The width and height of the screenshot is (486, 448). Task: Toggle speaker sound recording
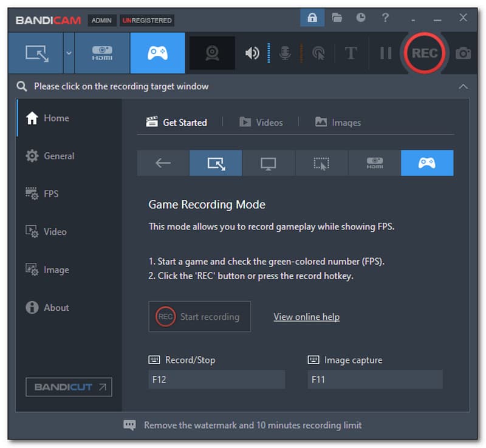[x=252, y=53]
